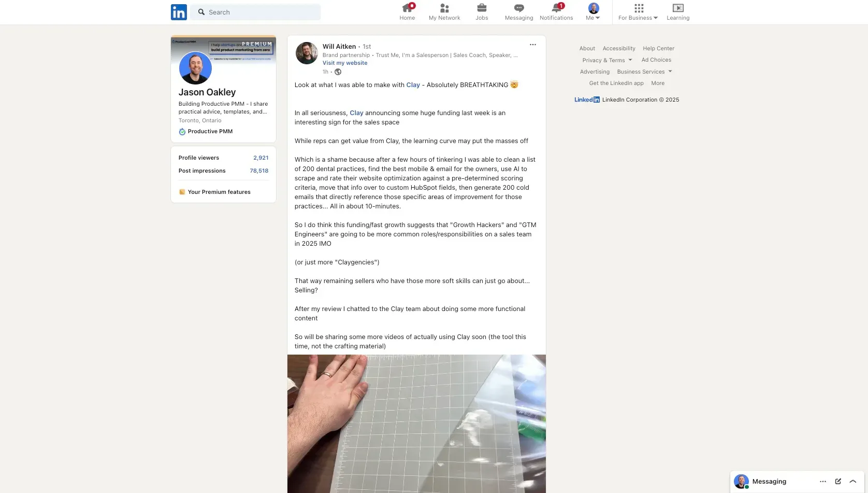Expand Privacy & Terms dropdown

click(607, 60)
